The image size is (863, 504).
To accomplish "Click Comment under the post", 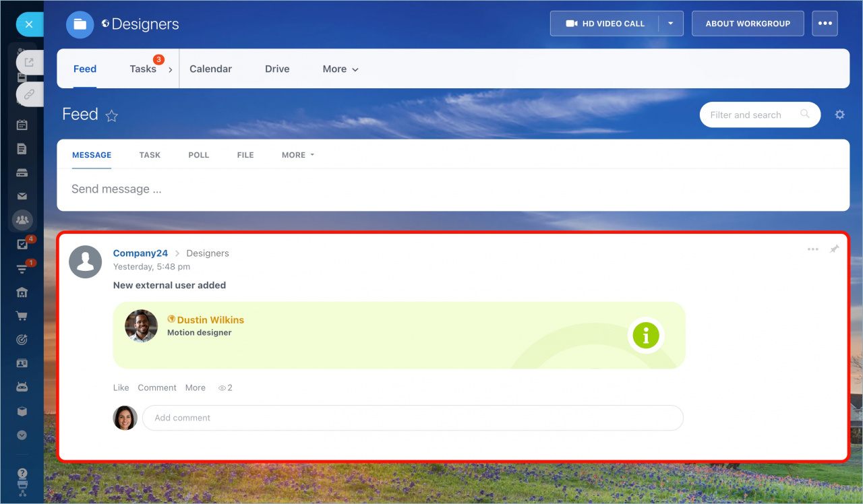I will (x=157, y=387).
